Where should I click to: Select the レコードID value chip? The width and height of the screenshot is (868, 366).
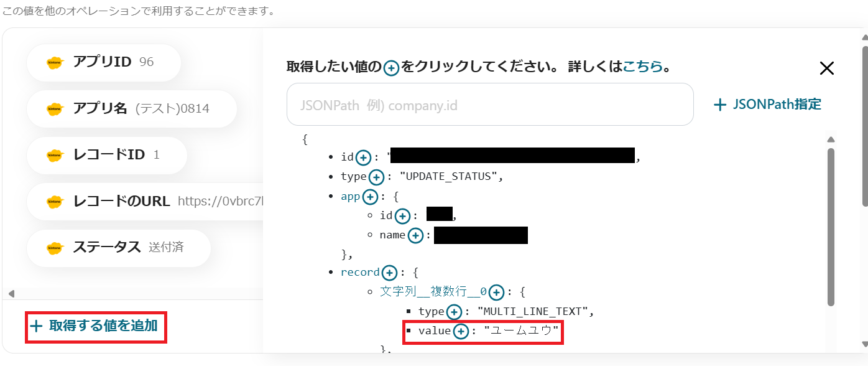click(x=106, y=155)
